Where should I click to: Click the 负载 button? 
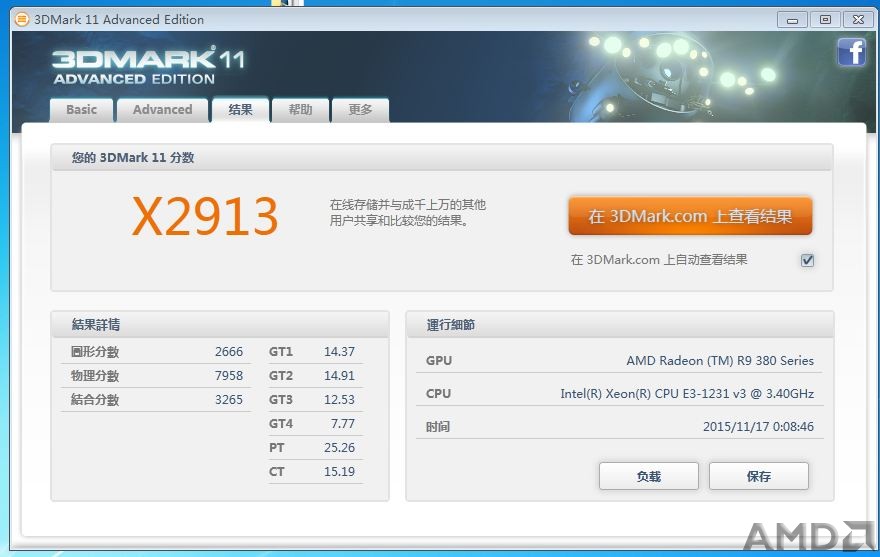[x=649, y=476]
